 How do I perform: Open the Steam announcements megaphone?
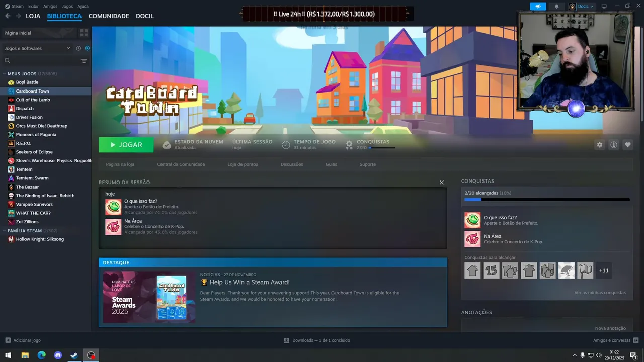[538, 6]
